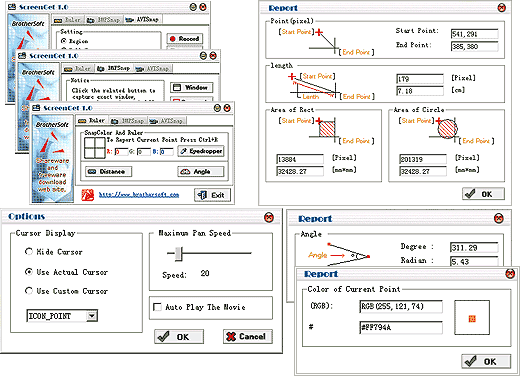The height and width of the screenshot is (376, 520).
Task: Click Exit in the front ScreenGet window
Action: [x=212, y=195]
